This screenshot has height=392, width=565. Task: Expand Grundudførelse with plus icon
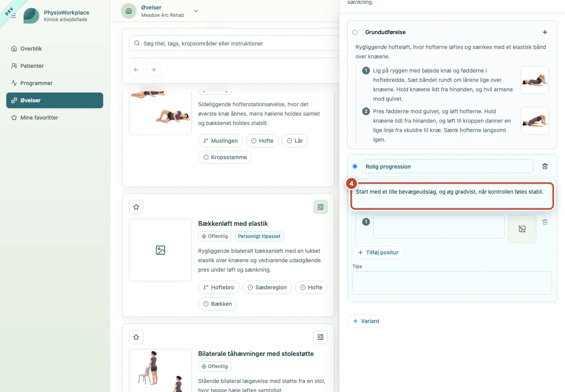click(545, 32)
